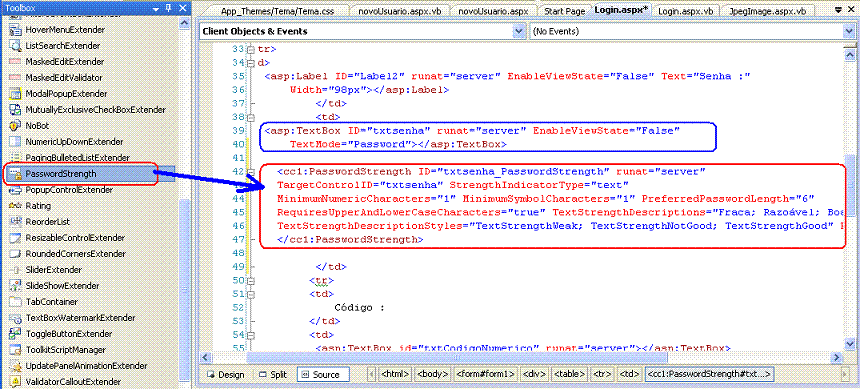Select MutuallyExclusiveCheckBoxExtender icon in Toolbox
This screenshot has height=389, width=860.
tap(15, 110)
